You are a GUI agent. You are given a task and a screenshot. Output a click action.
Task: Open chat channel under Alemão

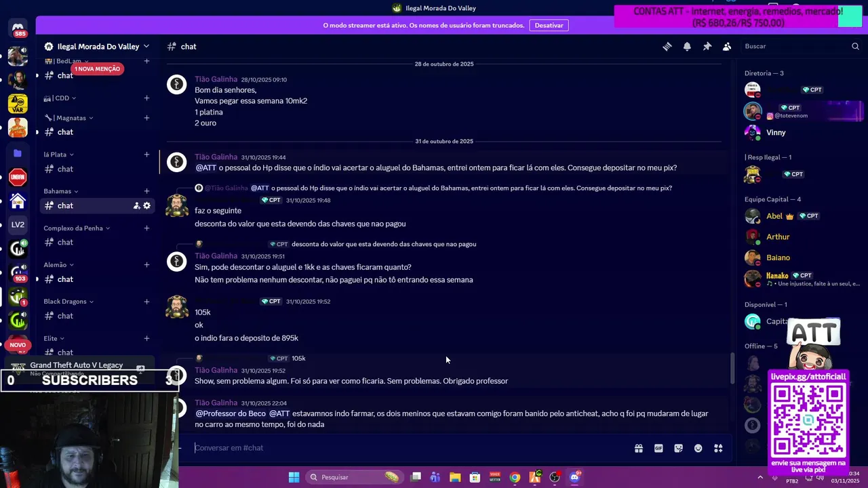[97, 279]
